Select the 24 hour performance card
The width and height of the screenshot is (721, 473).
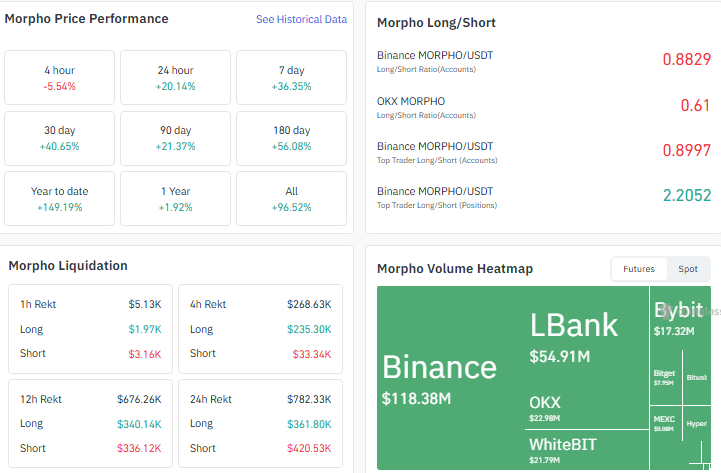coord(175,78)
